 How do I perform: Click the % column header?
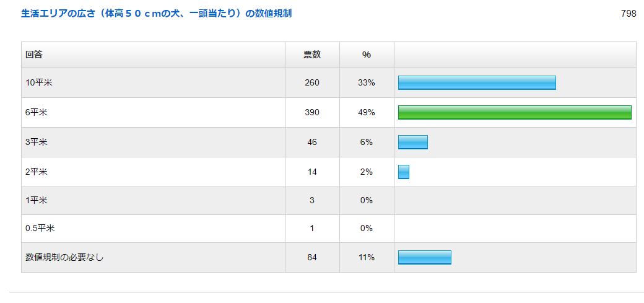point(367,55)
